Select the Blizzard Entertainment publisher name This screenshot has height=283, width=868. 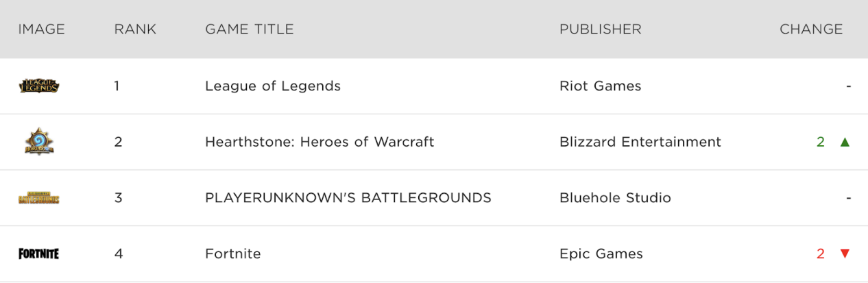640,142
